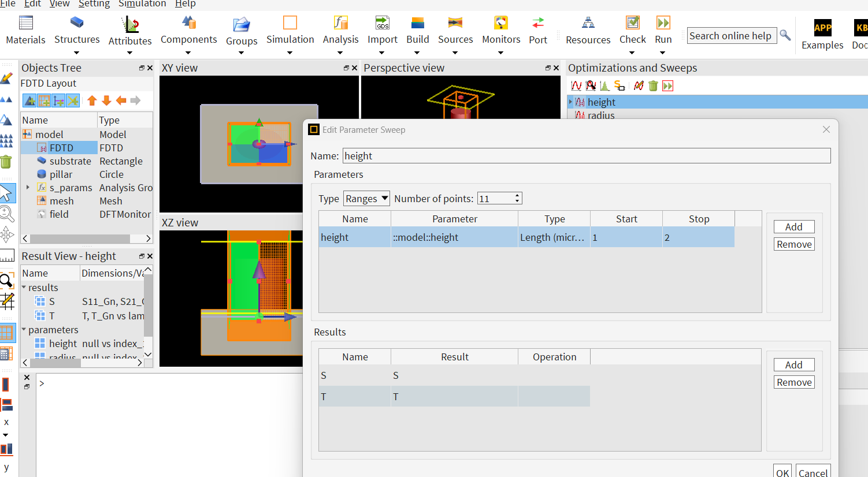
Task: Open the Monitors toolbar icon
Action: [500, 24]
